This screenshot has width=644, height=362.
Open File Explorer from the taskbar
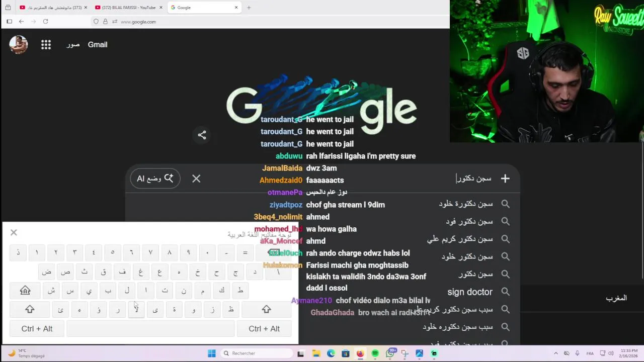pos(316,353)
